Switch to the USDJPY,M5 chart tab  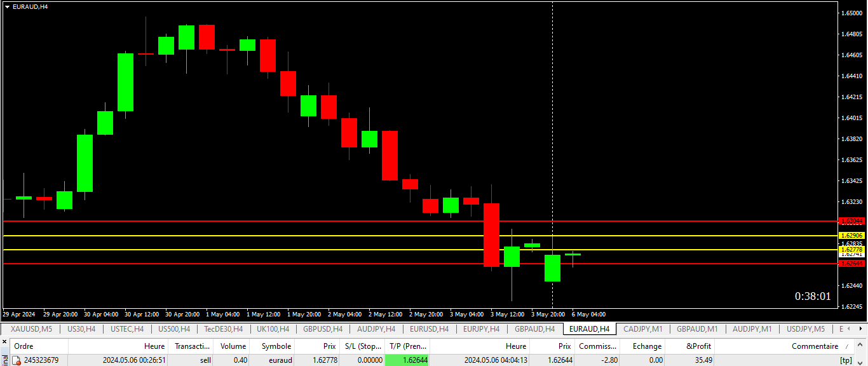[x=806, y=329]
